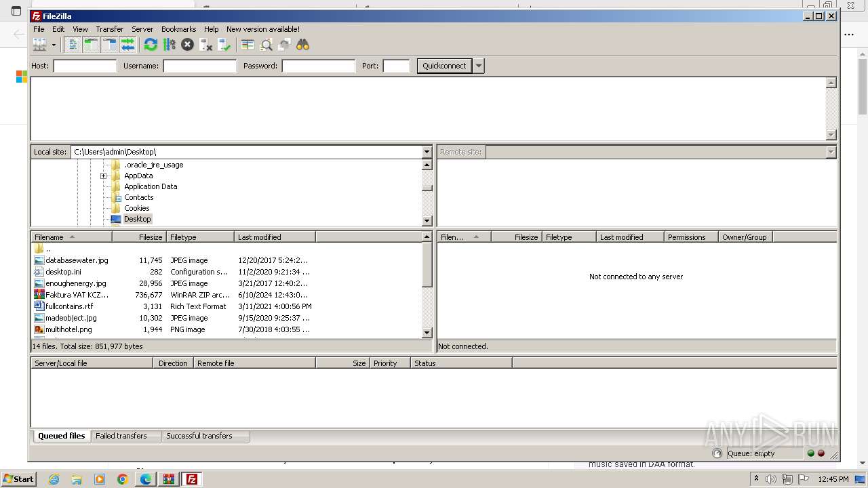
Task: Open the Remote site path dropdown
Action: tap(831, 152)
